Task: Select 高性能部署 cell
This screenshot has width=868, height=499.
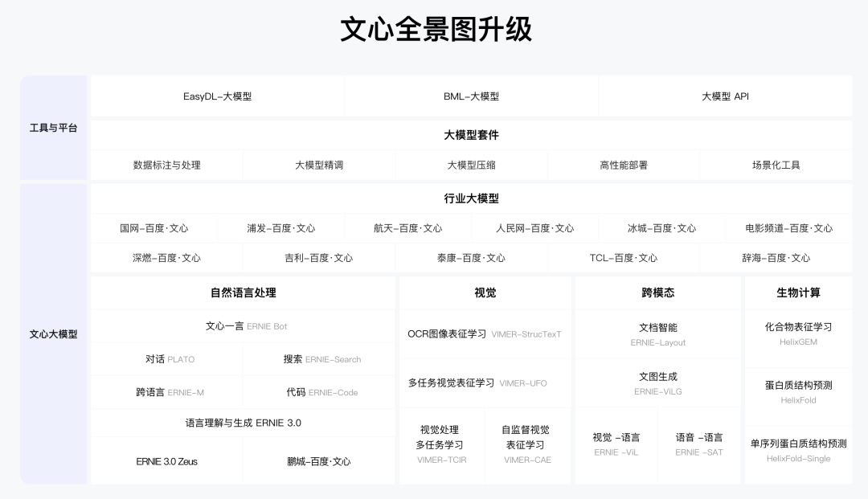Action: 624,165
